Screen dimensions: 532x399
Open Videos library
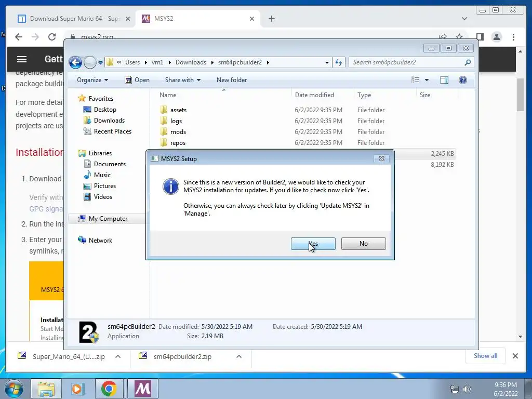click(x=103, y=197)
